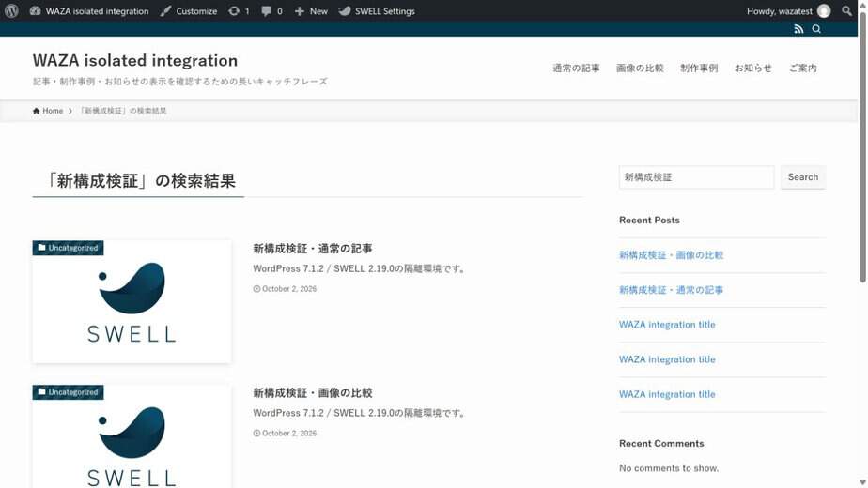Click the Search button in sidebar
This screenshot has width=868, height=488.
tap(802, 177)
